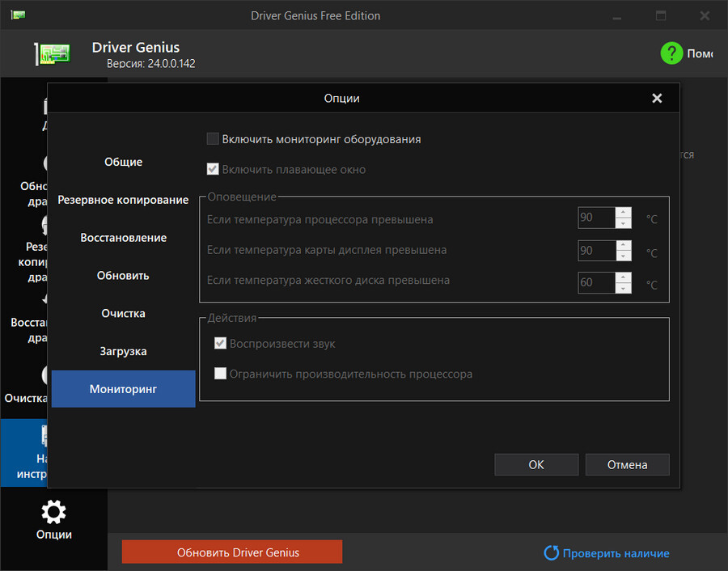Image resolution: width=728 pixels, height=571 pixels.
Task: Select the Мониторинг options tab
Action: pyautogui.click(x=124, y=389)
